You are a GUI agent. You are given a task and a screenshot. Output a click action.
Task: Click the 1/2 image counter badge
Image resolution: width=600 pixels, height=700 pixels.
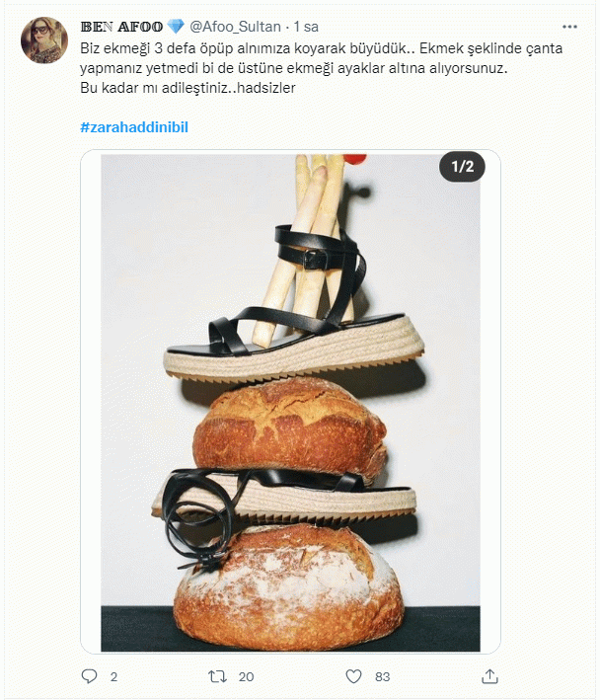[x=463, y=167]
